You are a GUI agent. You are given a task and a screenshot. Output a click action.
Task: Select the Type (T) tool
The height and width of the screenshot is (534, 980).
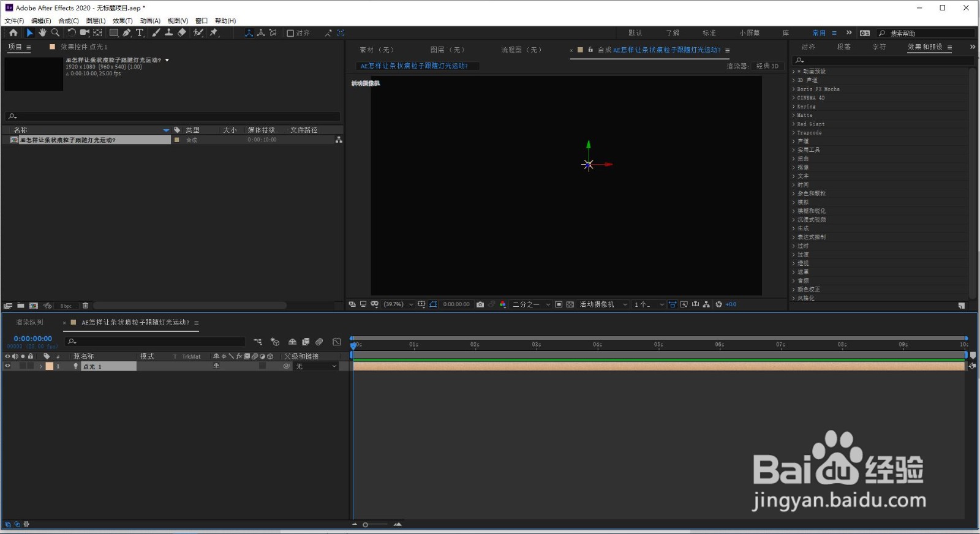[x=140, y=32]
